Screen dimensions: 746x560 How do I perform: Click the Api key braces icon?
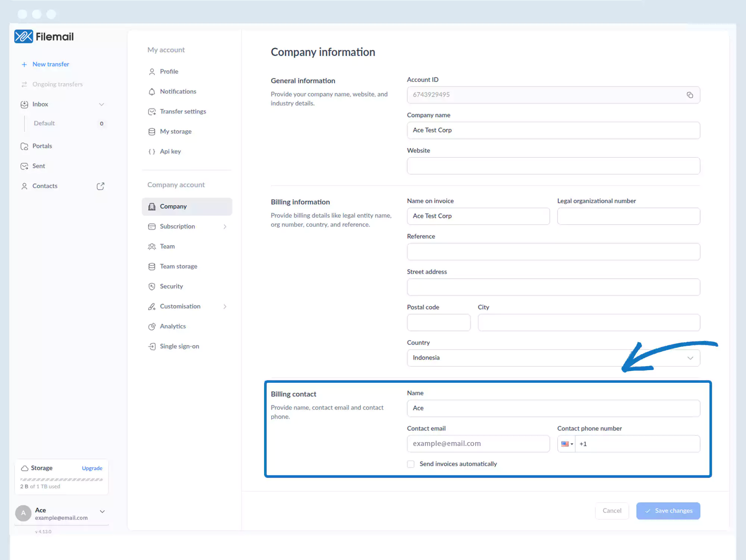pos(152,151)
